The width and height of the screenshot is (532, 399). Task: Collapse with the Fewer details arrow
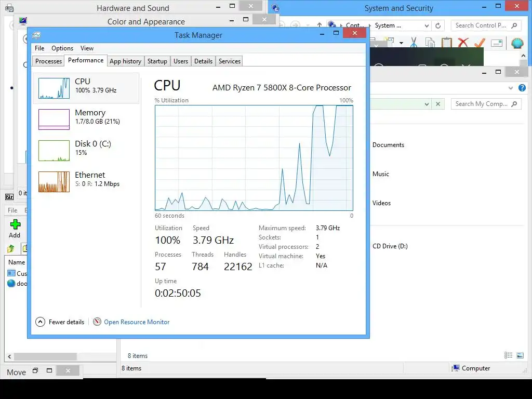[40, 322]
